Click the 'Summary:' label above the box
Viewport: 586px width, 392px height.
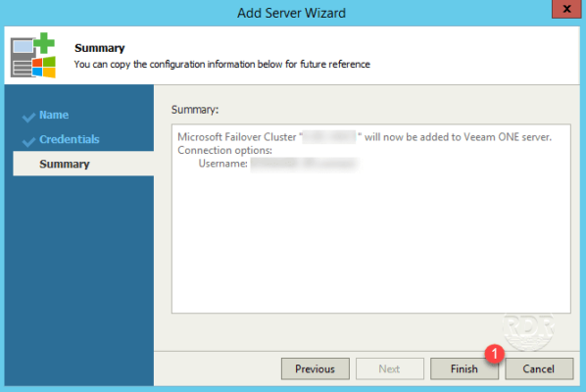coord(195,110)
